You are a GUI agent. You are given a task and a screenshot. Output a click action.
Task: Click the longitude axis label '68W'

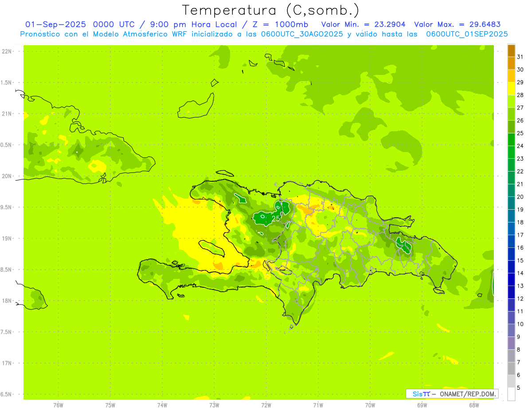[474, 405]
